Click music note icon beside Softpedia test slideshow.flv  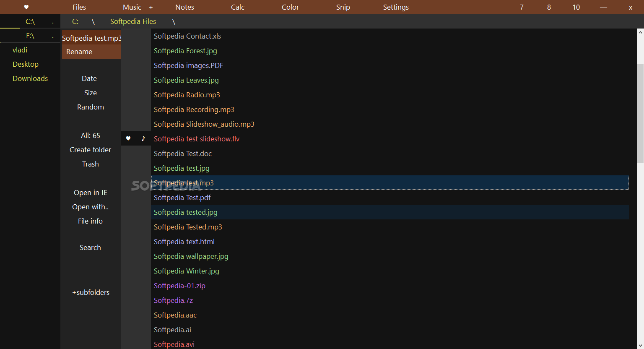click(143, 138)
